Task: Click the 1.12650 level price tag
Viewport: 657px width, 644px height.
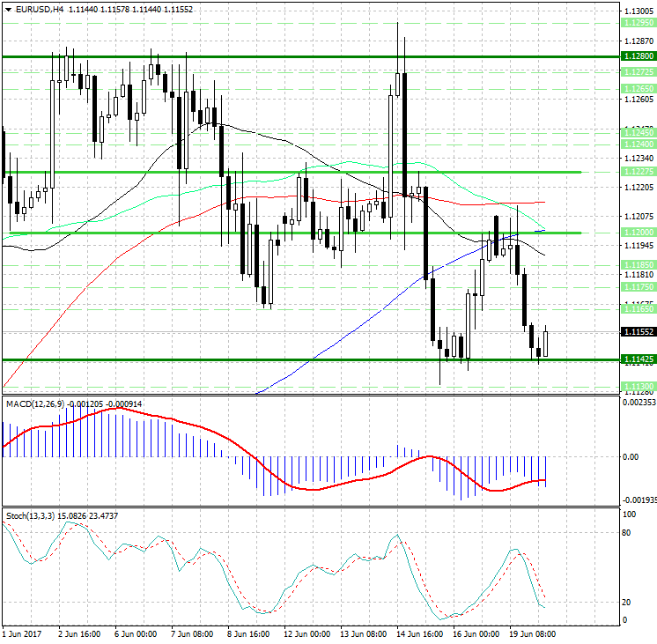Action: pyautogui.click(x=639, y=88)
